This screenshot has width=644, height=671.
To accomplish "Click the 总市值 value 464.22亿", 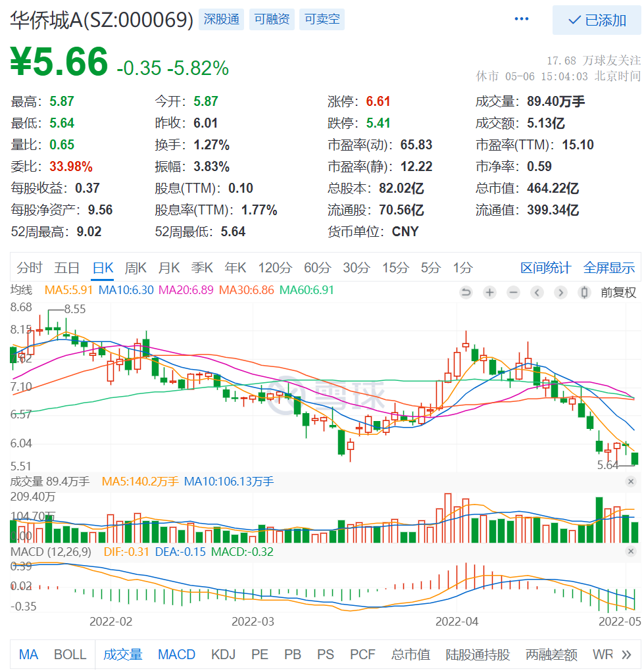I will 553,188.
